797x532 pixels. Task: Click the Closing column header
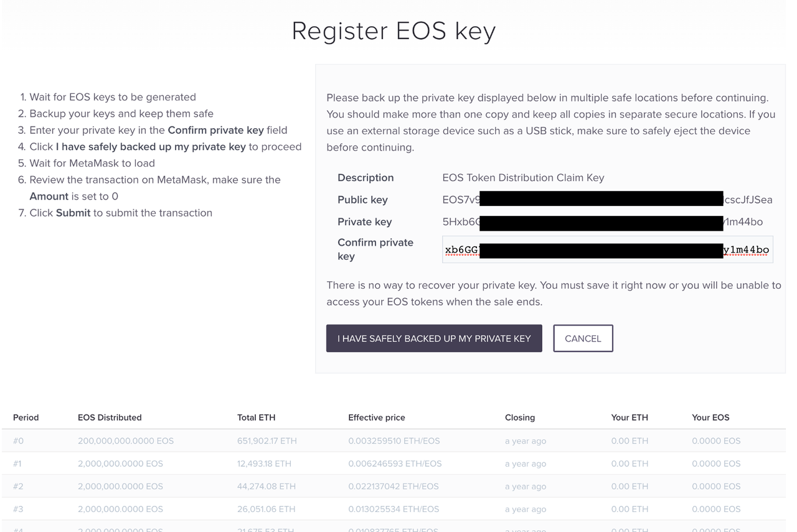click(520, 418)
